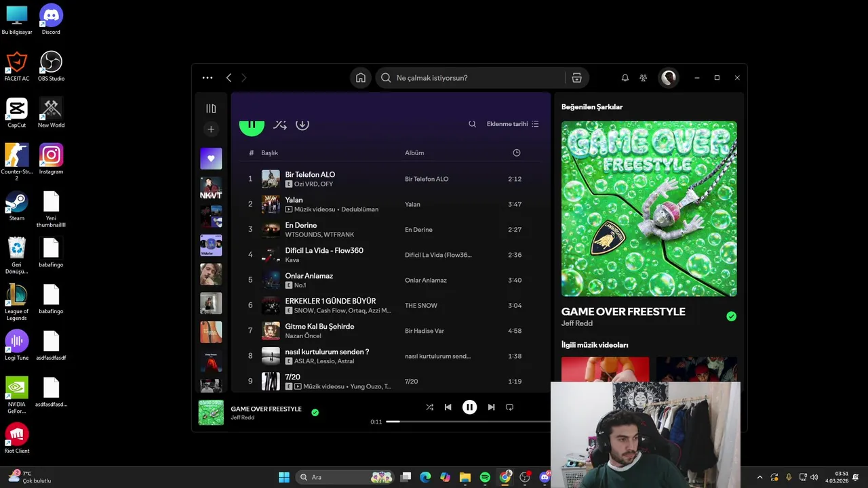This screenshot has width=868, height=488.
Task: Skip to next track
Action: tap(491, 407)
